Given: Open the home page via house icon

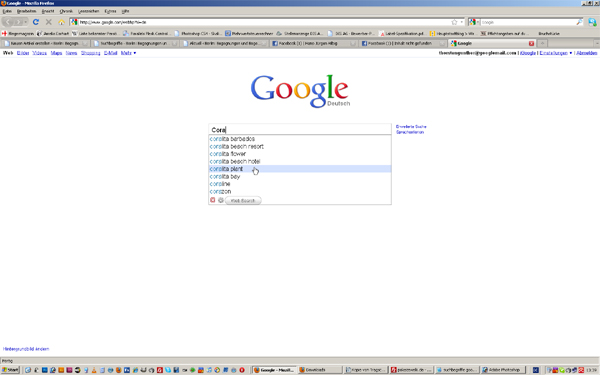Looking at the screenshot, I should click(61, 22).
